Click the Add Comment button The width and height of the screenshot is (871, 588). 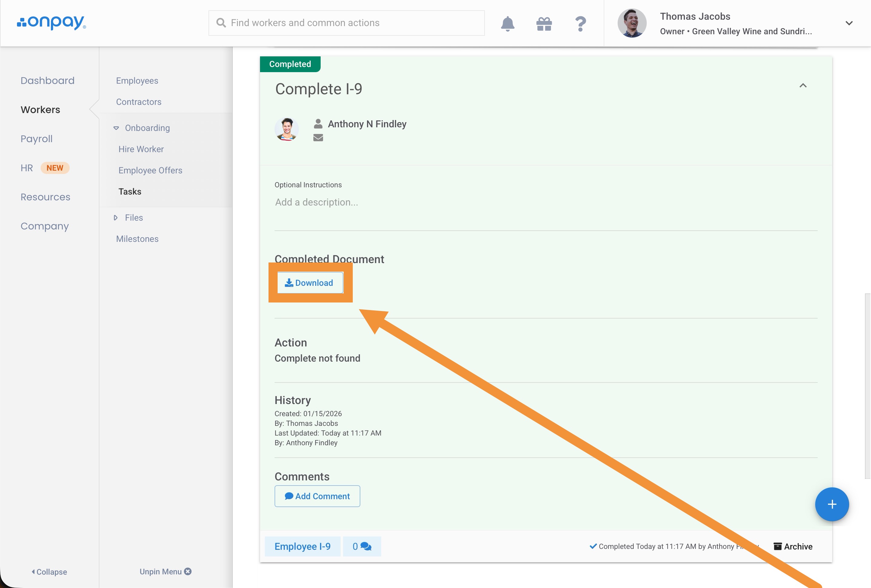click(317, 496)
